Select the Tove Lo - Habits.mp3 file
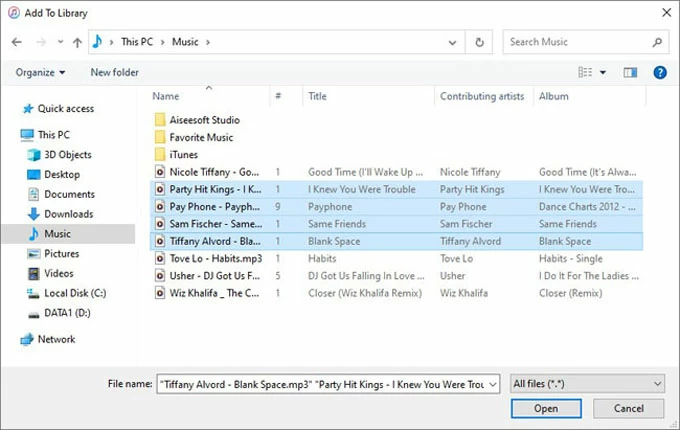This screenshot has width=680, height=430. [x=210, y=260]
